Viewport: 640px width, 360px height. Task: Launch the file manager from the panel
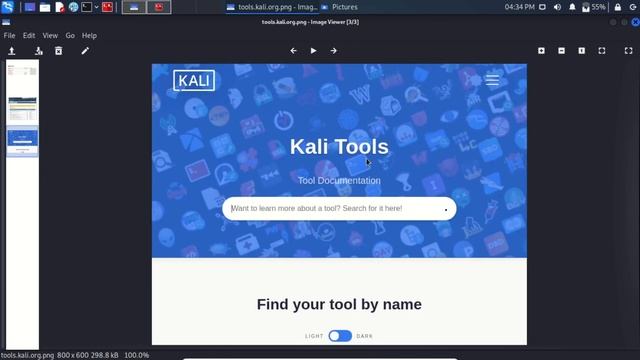[x=45, y=7]
